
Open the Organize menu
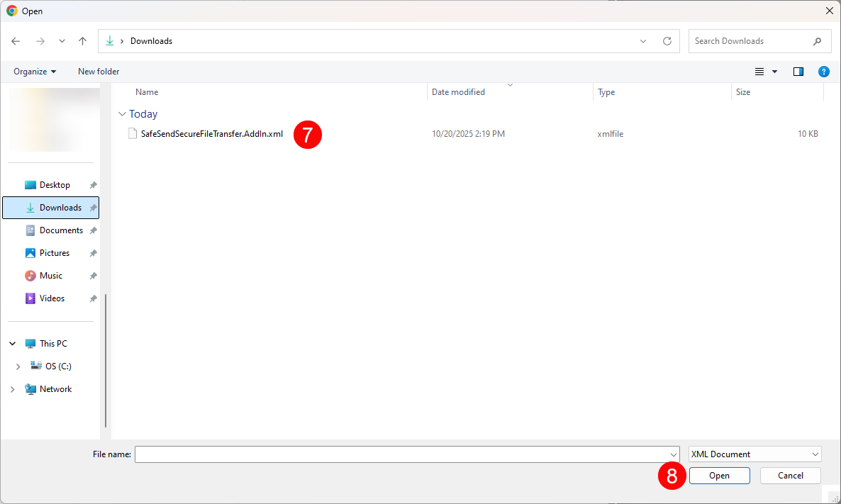coord(35,72)
